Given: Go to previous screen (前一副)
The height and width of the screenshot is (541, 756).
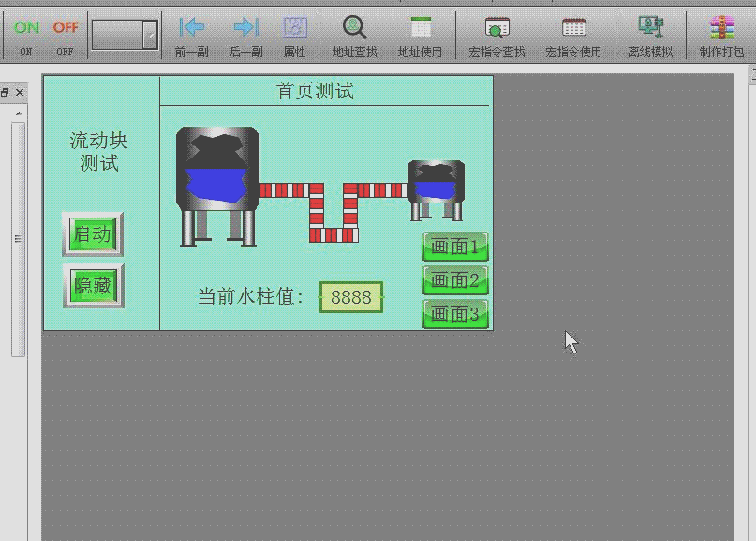Looking at the screenshot, I should tap(192, 35).
